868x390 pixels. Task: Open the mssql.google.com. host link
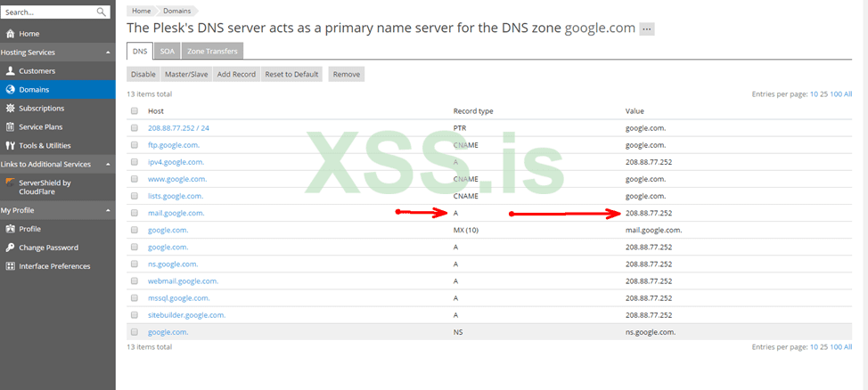coord(179,298)
